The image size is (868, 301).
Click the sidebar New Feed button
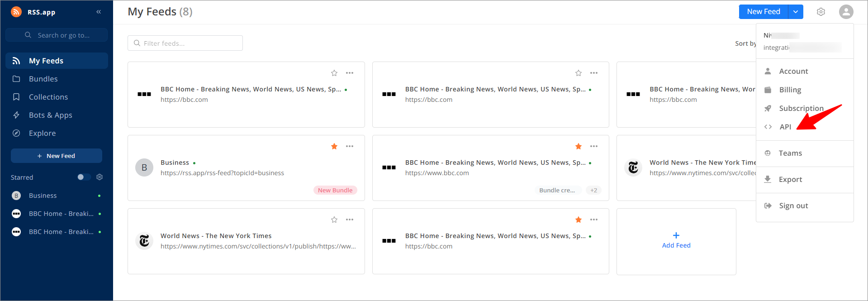(x=57, y=156)
